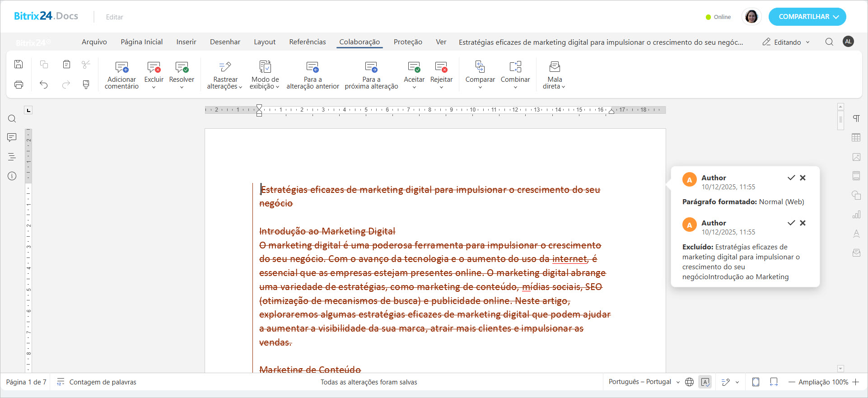868x398 pixels.
Task: Switch to the Referências tab
Action: point(307,42)
